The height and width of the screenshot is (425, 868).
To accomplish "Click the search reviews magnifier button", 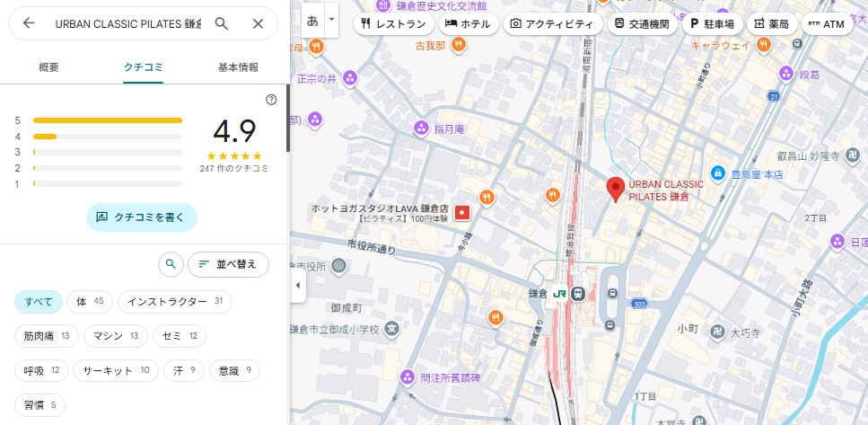I will pos(170,263).
